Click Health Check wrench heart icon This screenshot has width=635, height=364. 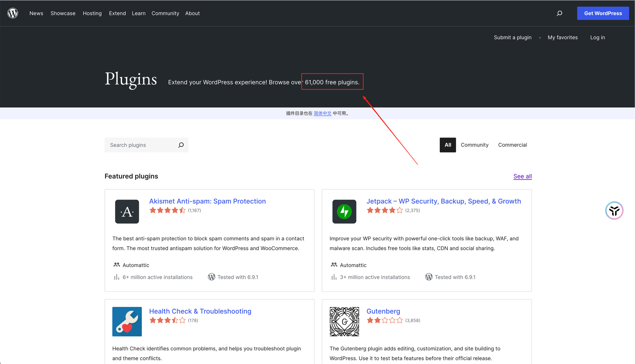pyautogui.click(x=127, y=322)
